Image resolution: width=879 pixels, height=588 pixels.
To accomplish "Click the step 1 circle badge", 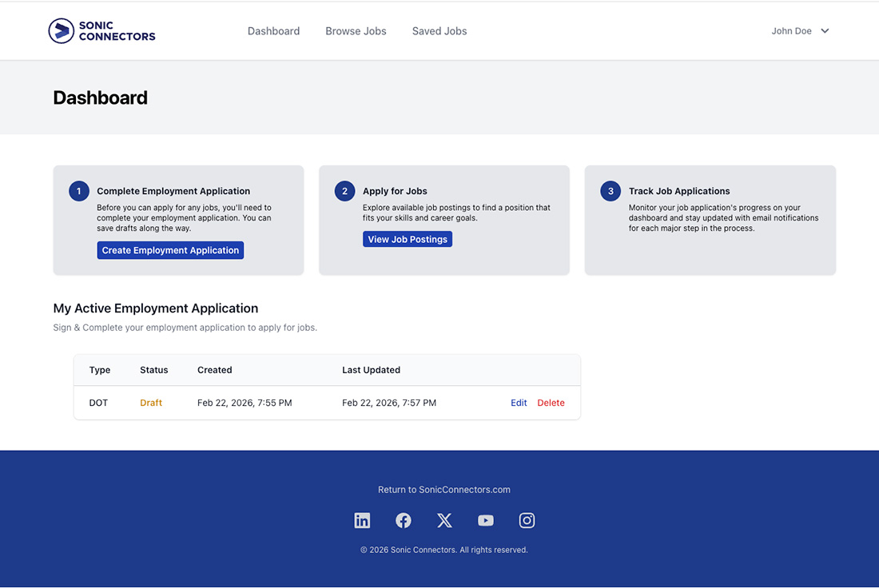I will [x=79, y=192].
